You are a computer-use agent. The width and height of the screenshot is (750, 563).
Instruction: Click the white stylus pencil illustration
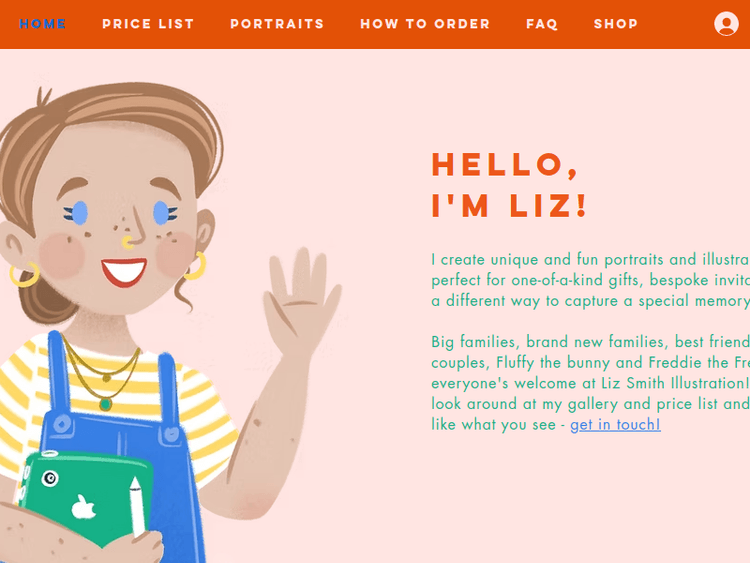click(137, 510)
